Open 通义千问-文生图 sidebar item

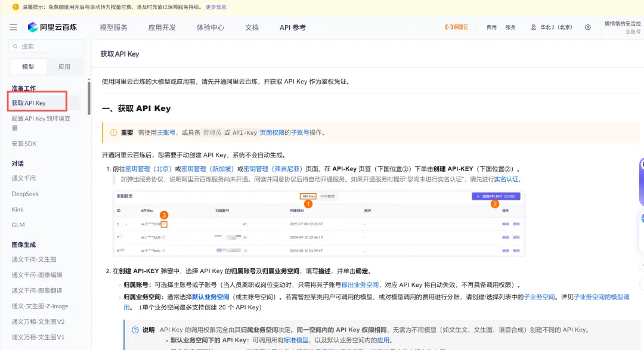click(x=34, y=259)
